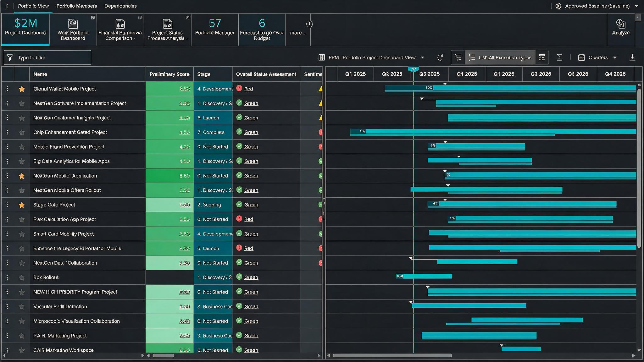Open the Quarters timescale dropdown
The height and width of the screenshot is (362, 644).
pyautogui.click(x=597, y=58)
